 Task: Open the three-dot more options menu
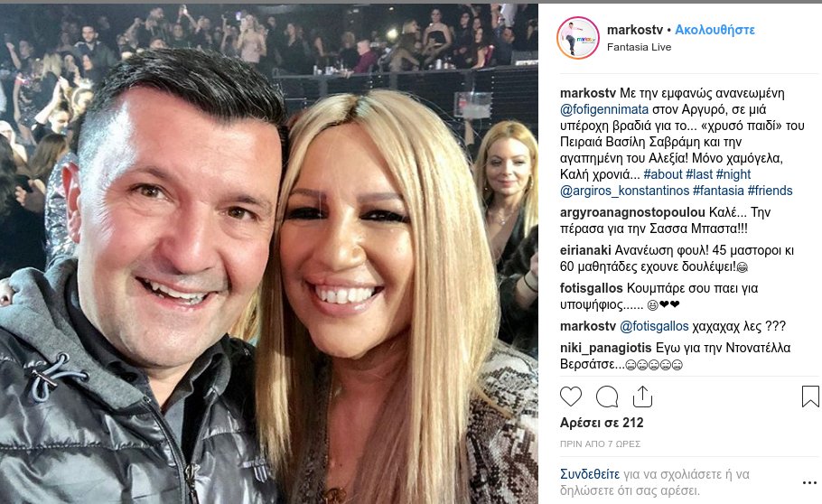tap(810, 482)
